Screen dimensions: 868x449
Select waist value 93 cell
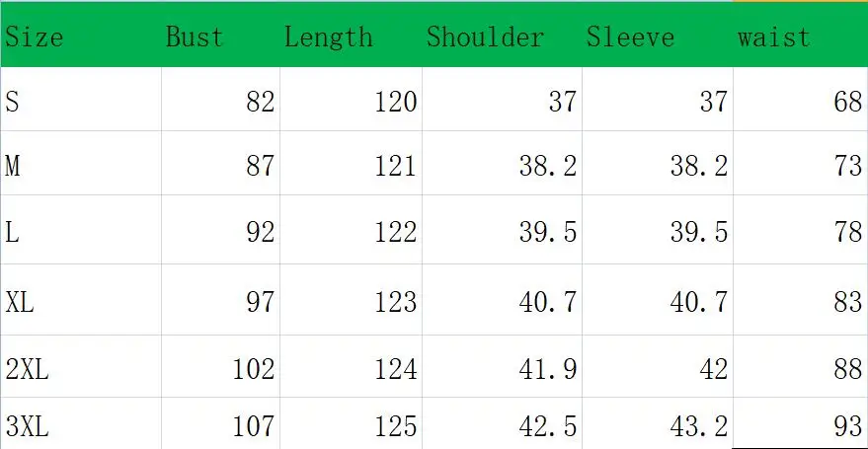(801, 423)
